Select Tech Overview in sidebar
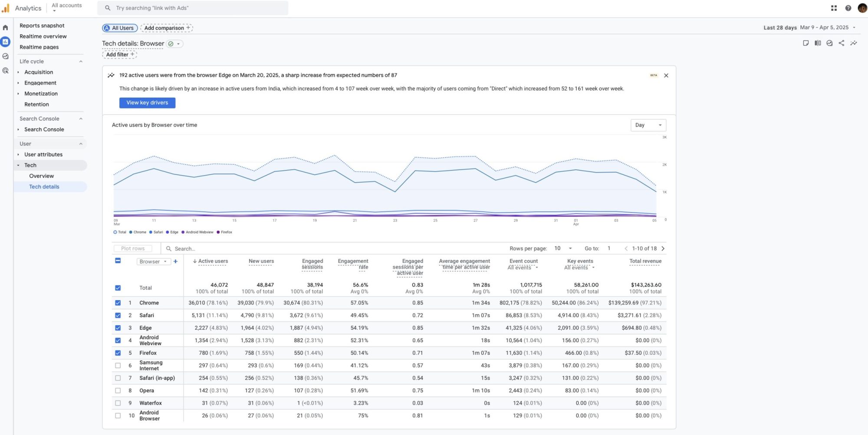The width and height of the screenshot is (868, 435). point(41,176)
